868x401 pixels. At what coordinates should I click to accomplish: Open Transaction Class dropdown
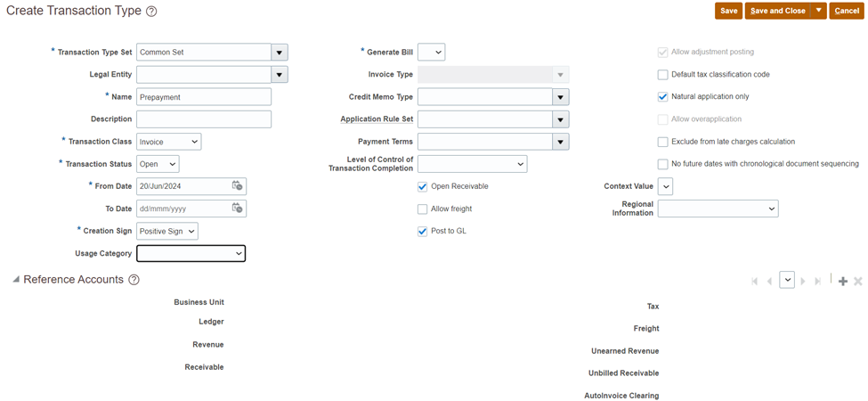pos(169,142)
